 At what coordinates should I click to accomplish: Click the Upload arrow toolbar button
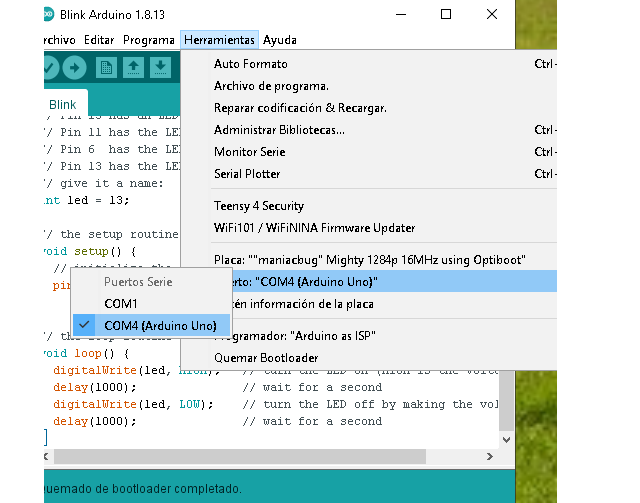pos(75,67)
